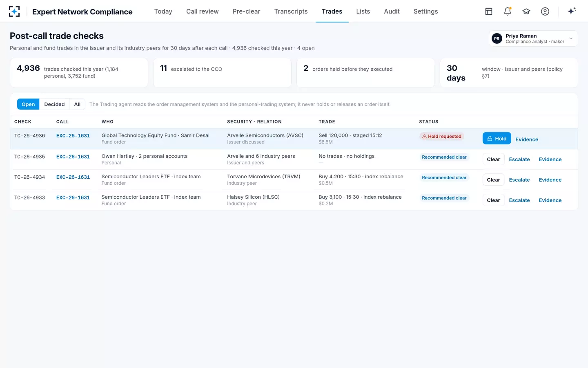This screenshot has width=588, height=368.
Task: Click the 2 orders held stat card
Action: (x=365, y=73)
